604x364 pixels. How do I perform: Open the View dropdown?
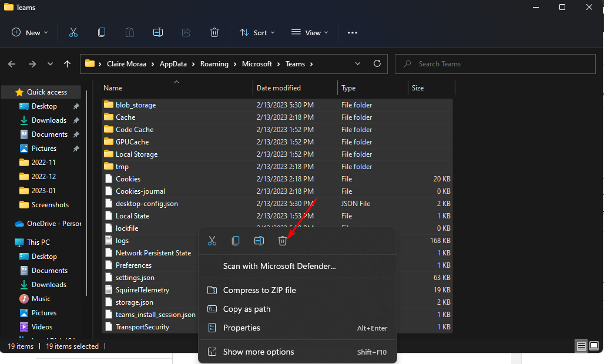click(310, 32)
